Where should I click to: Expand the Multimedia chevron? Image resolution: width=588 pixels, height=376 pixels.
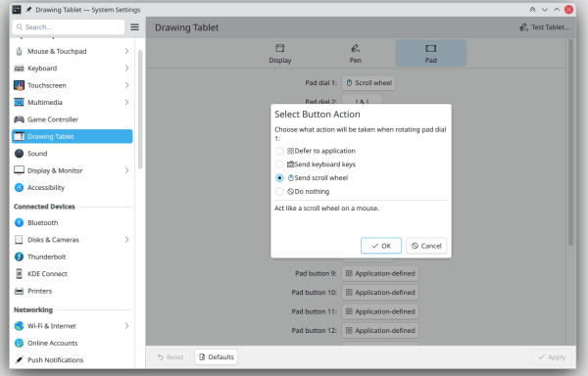(126, 102)
